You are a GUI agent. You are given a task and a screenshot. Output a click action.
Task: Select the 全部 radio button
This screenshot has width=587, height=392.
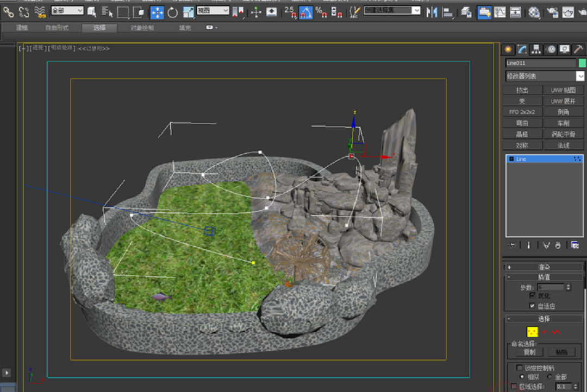pyautogui.click(x=549, y=376)
